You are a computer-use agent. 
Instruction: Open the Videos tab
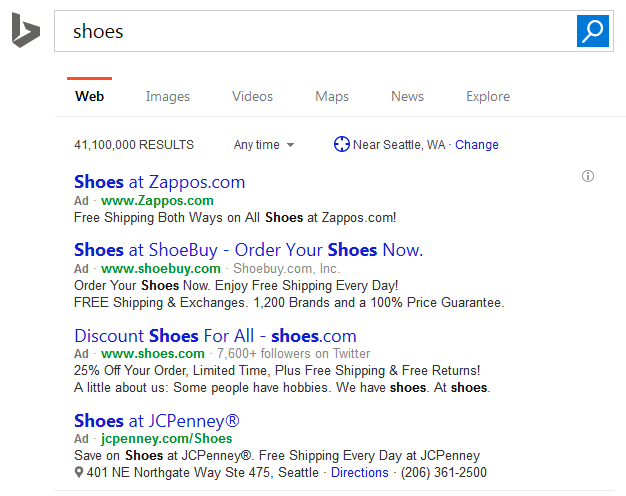click(x=252, y=96)
